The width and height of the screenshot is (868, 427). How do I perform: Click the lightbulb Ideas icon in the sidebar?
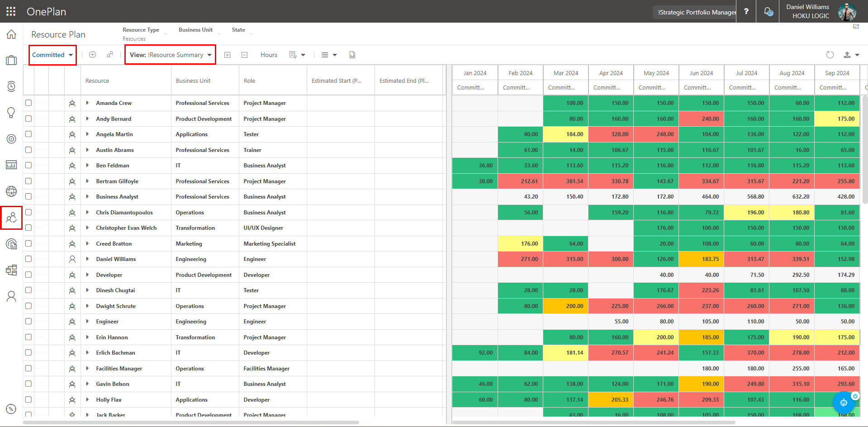[x=11, y=113]
